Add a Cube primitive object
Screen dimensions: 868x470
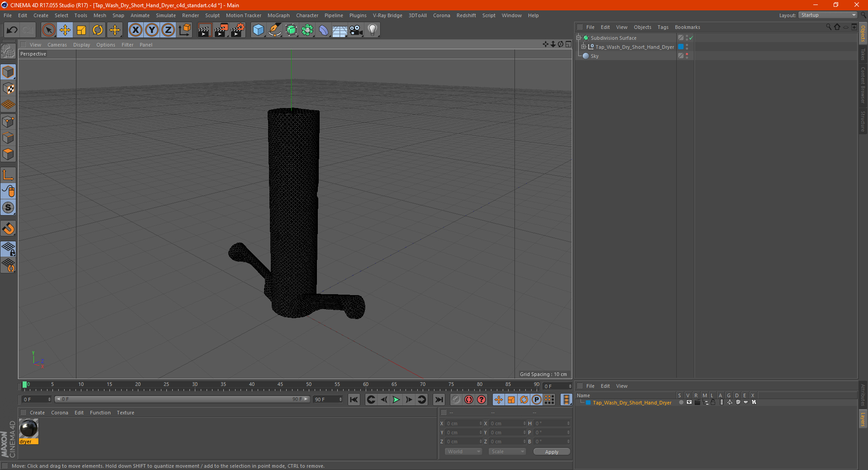259,30
